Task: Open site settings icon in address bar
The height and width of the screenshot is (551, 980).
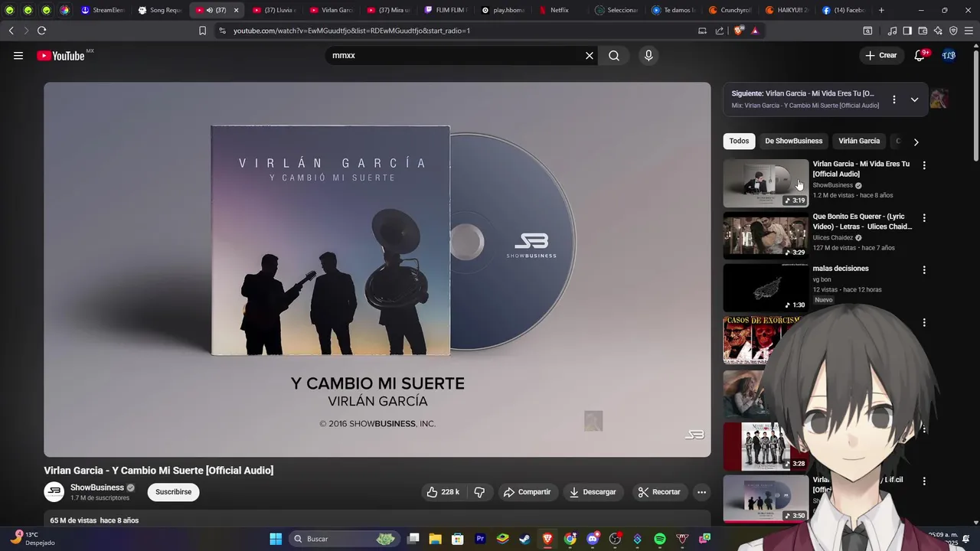Action: [x=222, y=31]
